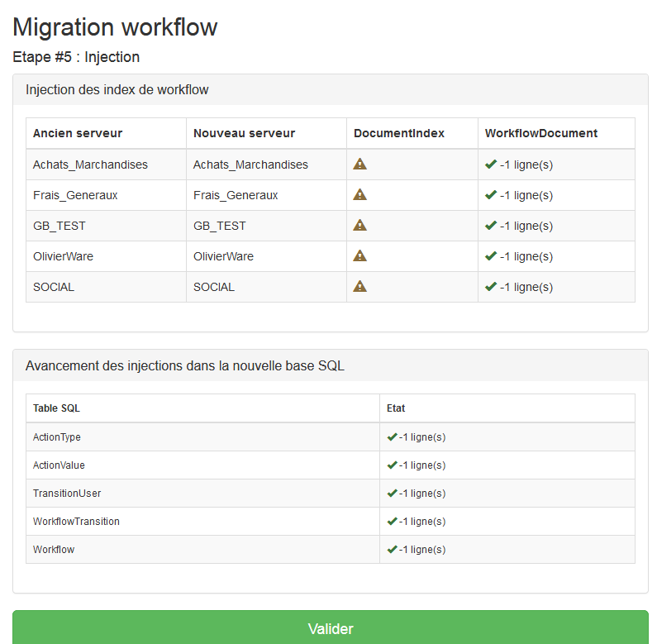Click the SOCIAL row warning triangle icon

[x=359, y=286]
